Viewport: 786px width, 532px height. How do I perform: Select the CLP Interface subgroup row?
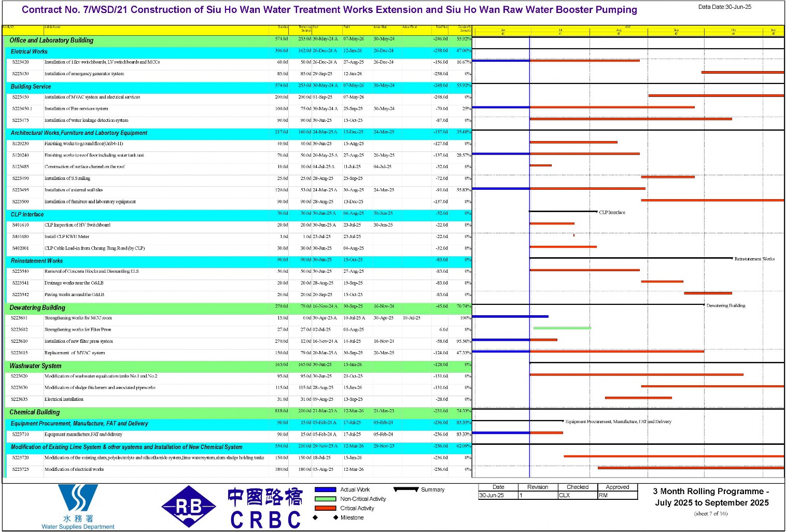tap(237, 214)
